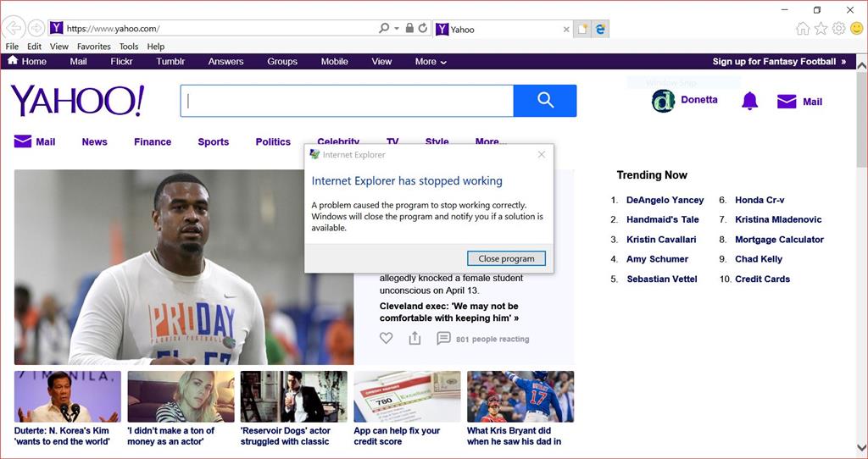Click Sign up for Fantasy Football
This screenshot has width=868, height=459.
point(779,61)
